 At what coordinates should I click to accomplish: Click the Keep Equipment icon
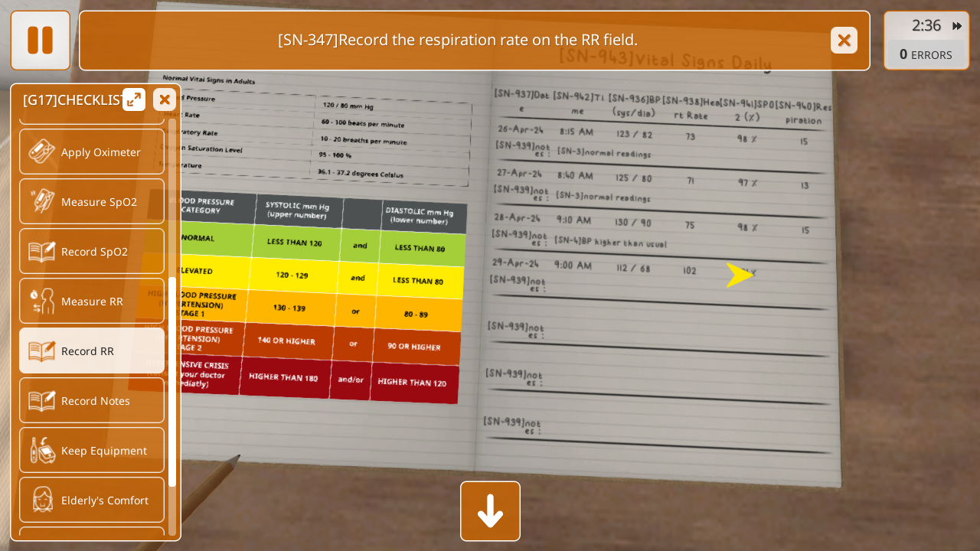pos(42,450)
